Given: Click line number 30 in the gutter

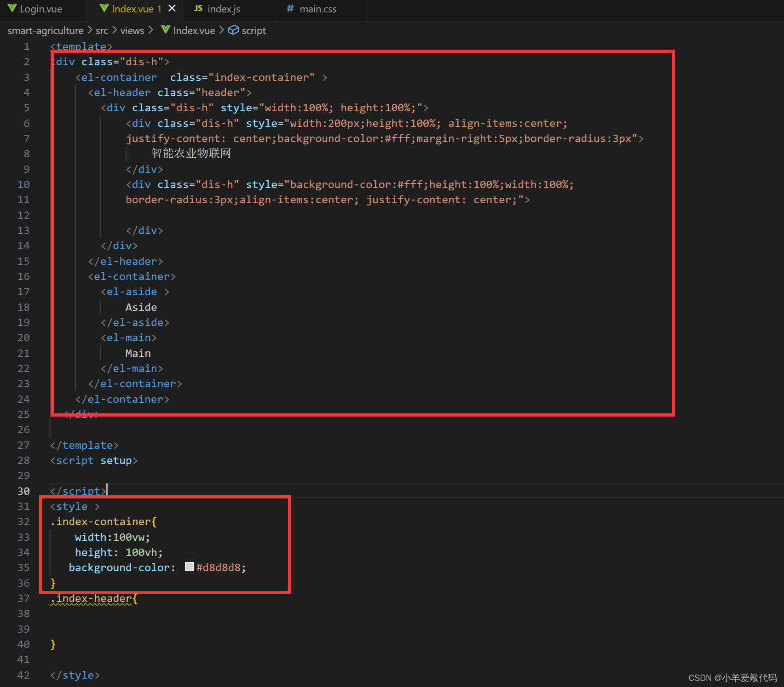Looking at the screenshot, I should tap(23, 491).
